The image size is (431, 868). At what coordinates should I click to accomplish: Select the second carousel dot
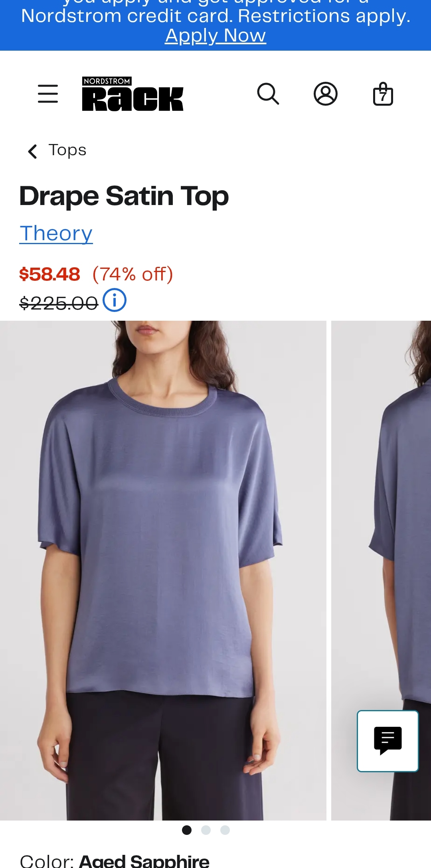click(206, 830)
